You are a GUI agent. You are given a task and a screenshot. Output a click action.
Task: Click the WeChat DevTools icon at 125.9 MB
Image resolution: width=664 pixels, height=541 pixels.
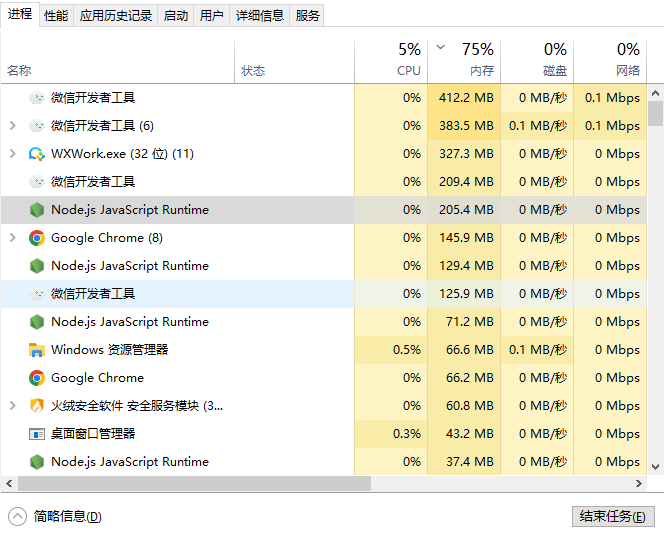tap(37, 294)
